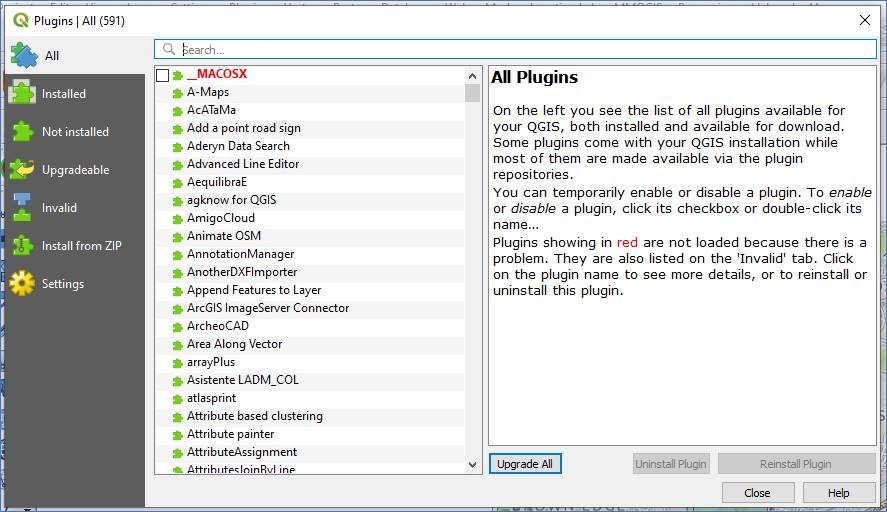Screen dimensions: 887x512
Task: Close the Plugins dialog window
Action: pos(865,20)
